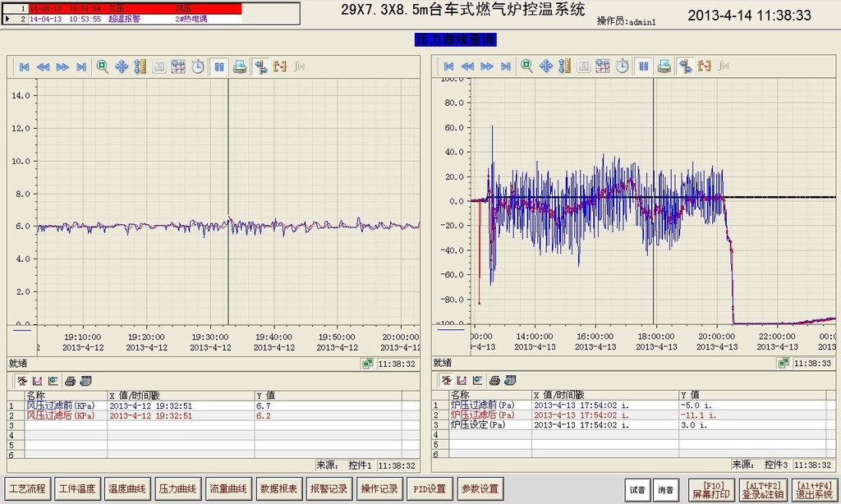Select the 压力曲线 page button
This screenshot has width=841, height=504.
point(177,489)
